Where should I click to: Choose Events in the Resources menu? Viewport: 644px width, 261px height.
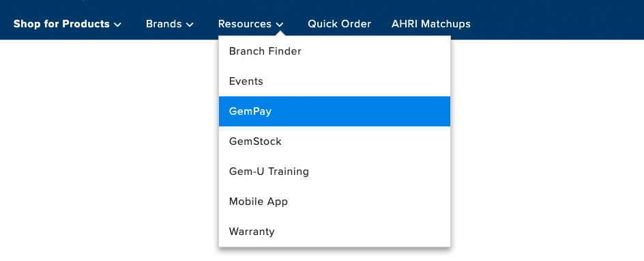point(334,81)
